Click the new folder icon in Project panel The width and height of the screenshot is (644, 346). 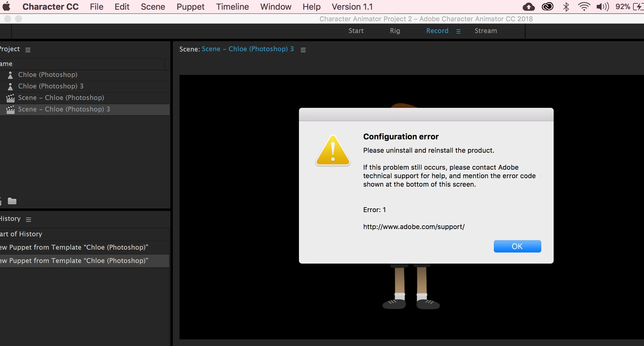pos(12,201)
